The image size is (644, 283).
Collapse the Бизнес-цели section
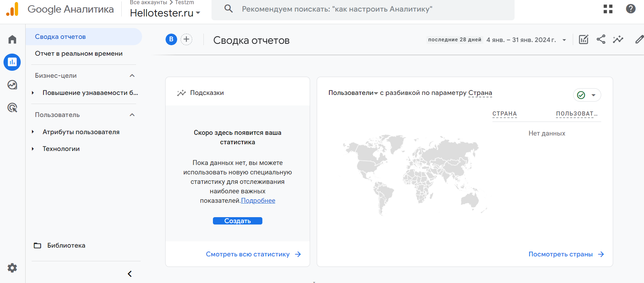coord(132,76)
